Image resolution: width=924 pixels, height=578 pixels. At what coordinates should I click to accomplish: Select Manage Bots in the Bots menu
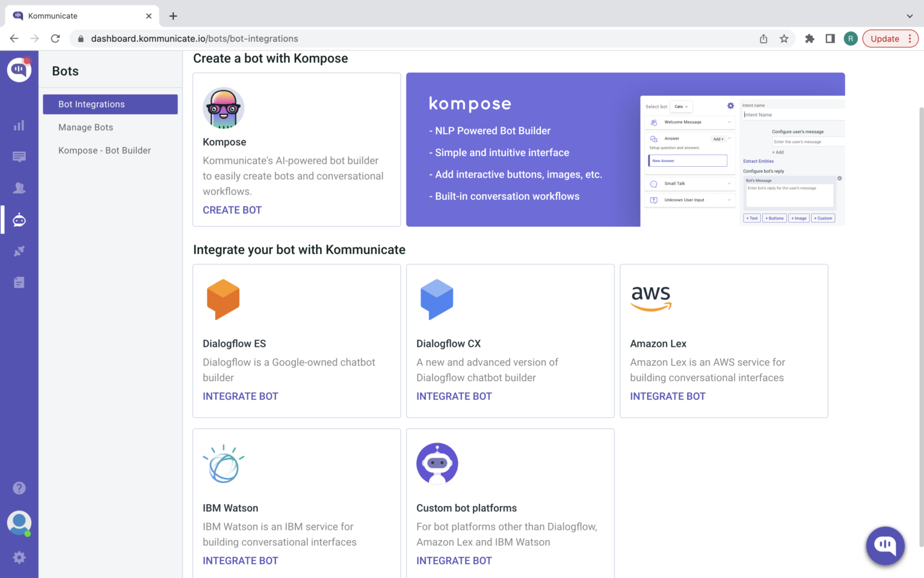85,127
